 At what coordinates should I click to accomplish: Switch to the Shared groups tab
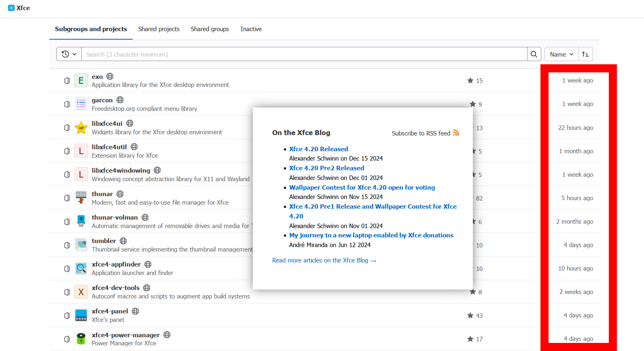210,29
